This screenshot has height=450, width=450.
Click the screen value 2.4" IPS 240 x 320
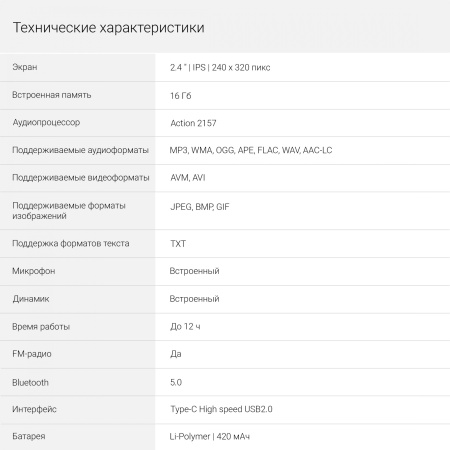click(x=220, y=67)
